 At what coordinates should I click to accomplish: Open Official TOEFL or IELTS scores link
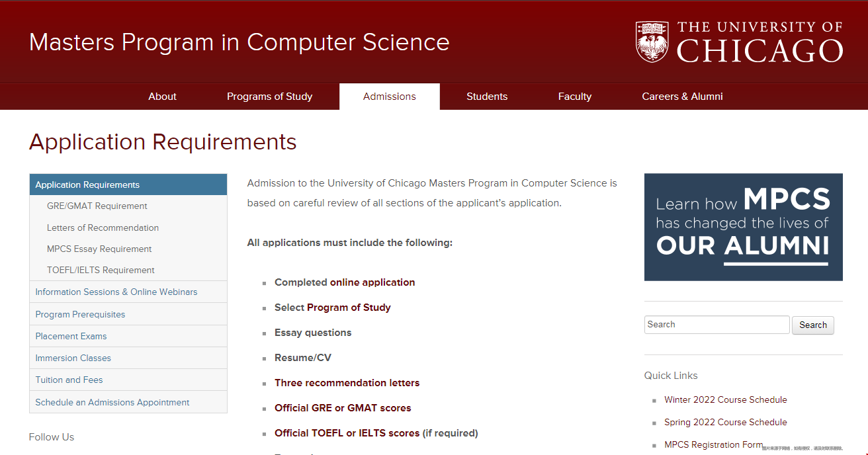click(347, 433)
